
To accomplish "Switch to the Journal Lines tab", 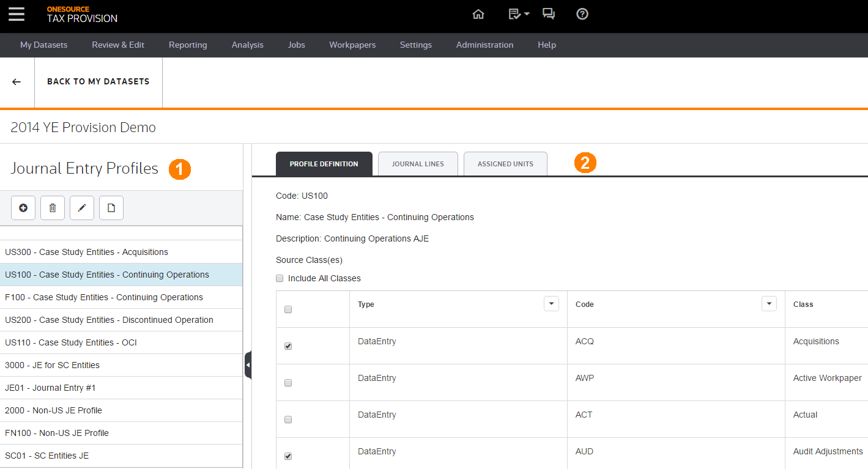I will coord(418,164).
